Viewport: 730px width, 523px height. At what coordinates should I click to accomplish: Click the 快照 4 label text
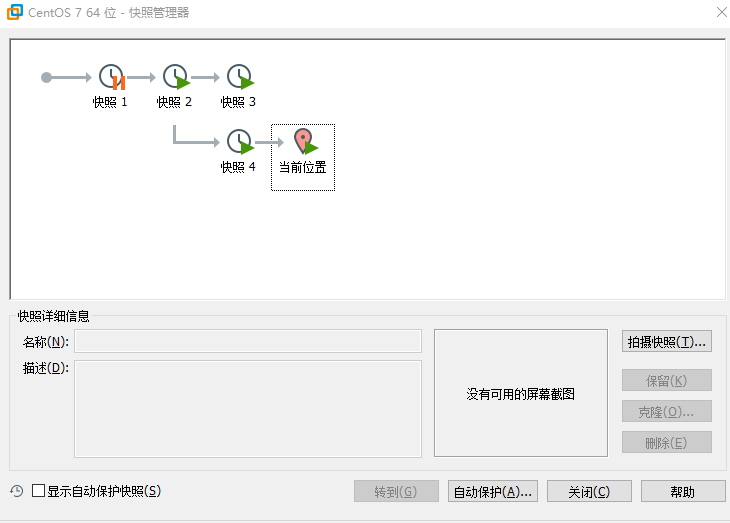point(238,167)
